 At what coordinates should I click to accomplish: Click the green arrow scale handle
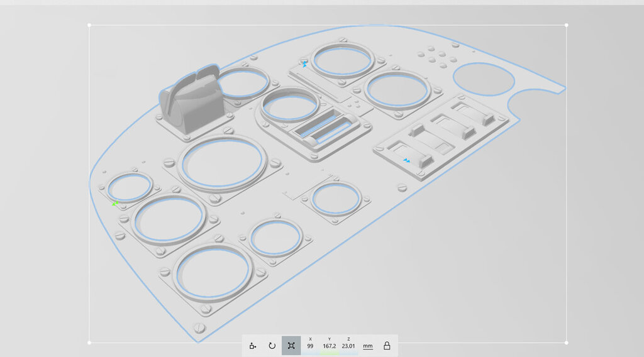pos(115,203)
